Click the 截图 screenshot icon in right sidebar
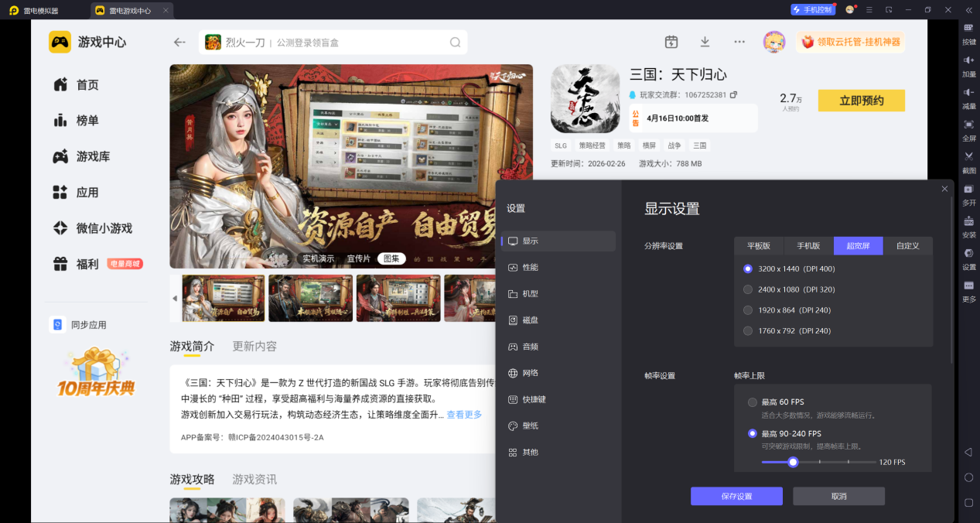 (968, 160)
